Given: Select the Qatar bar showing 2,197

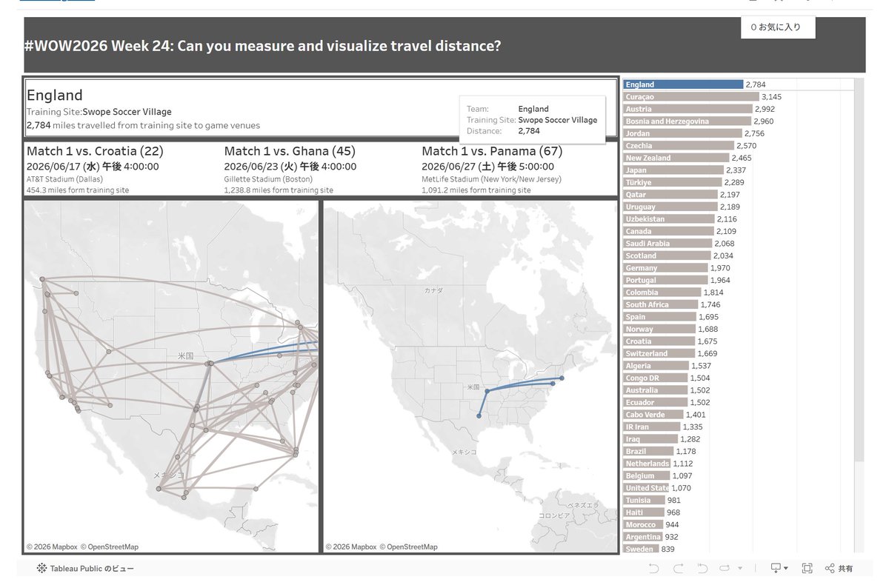Looking at the screenshot, I should (671, 195).
